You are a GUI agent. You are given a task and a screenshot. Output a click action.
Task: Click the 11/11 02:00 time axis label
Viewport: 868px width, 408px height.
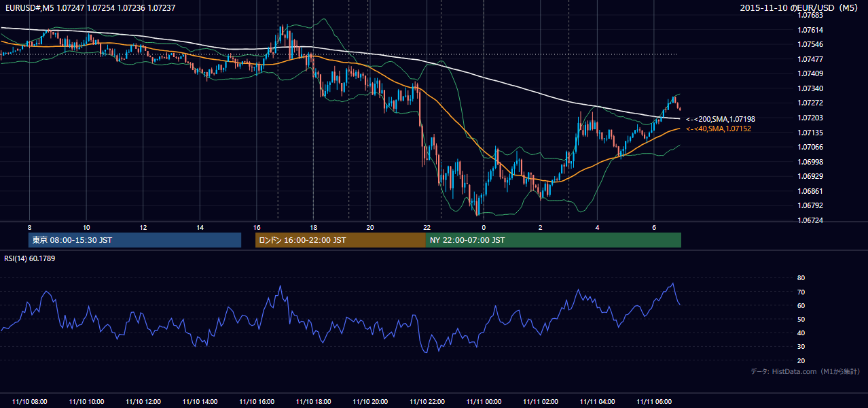[540, 402]
